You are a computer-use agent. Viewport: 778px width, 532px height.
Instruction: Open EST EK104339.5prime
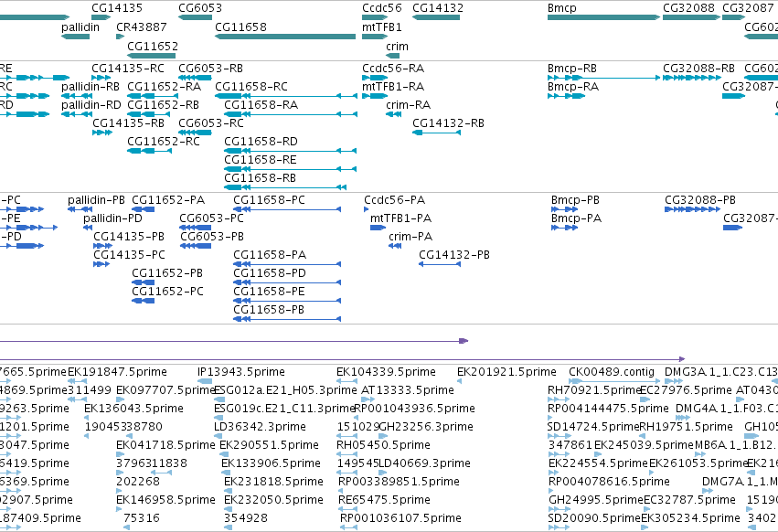click(386, 372)
